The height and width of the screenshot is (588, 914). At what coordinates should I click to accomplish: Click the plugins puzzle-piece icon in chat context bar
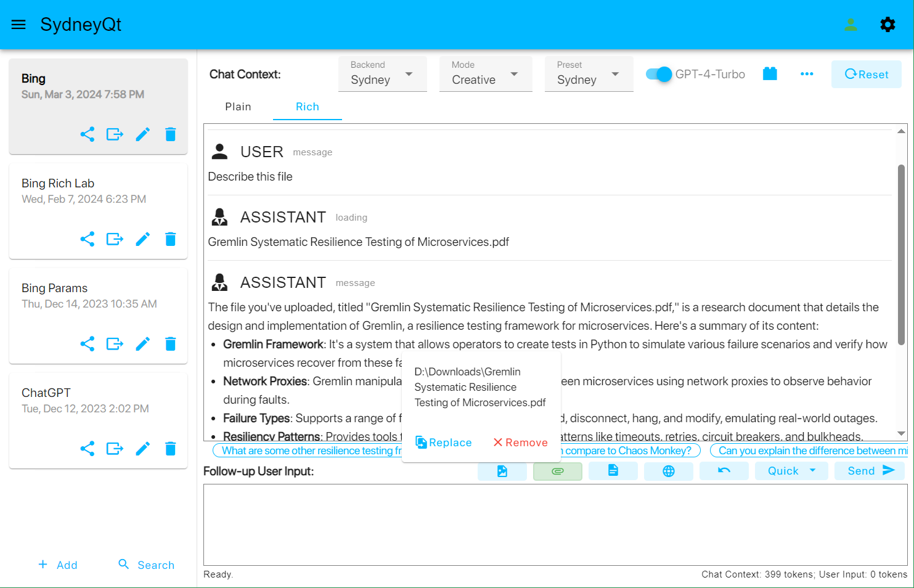770,74
